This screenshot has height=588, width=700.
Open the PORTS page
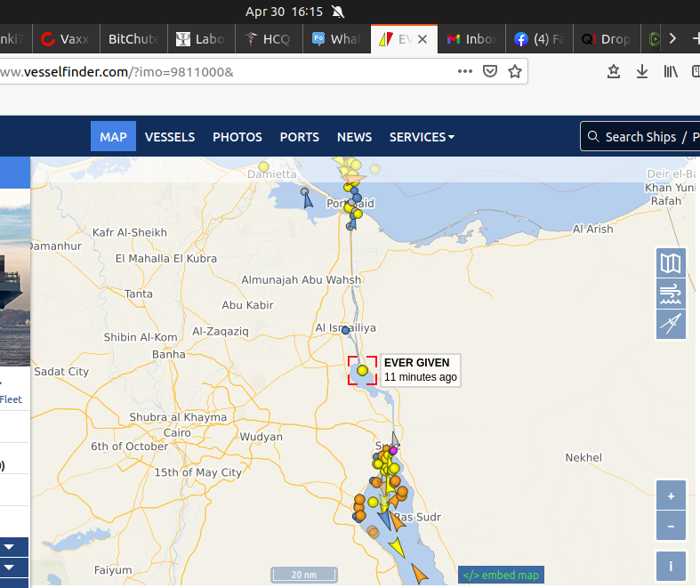[299, 137]
